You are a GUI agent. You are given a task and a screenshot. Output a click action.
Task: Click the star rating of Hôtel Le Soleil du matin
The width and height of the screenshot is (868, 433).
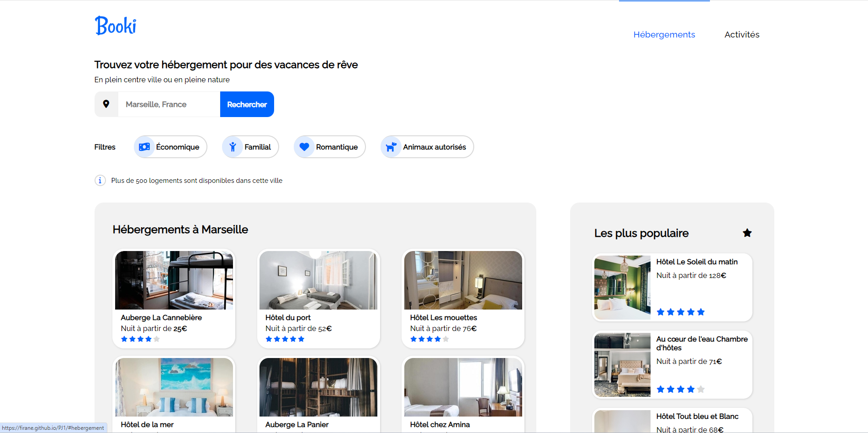click(x=681, y=312)
